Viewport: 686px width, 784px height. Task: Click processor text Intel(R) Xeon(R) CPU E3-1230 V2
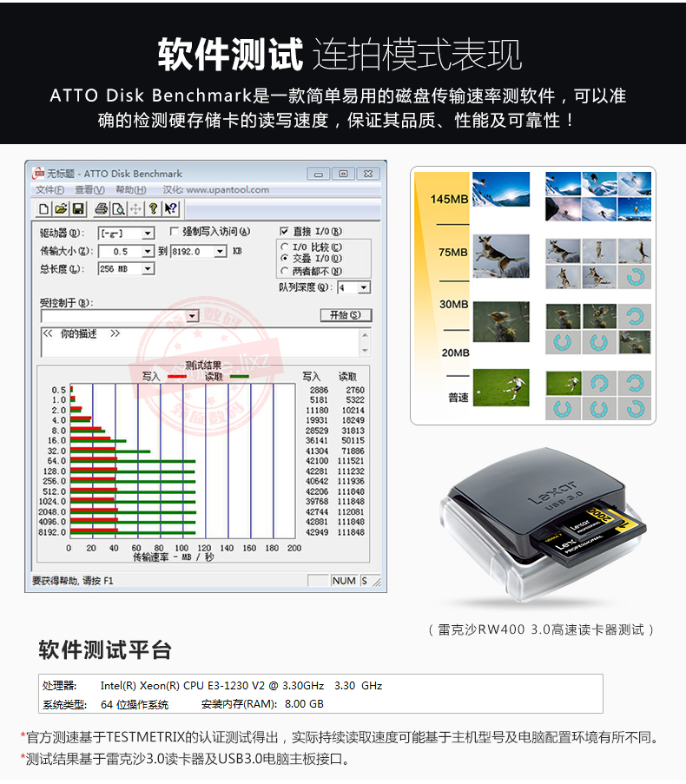tap(182, 686)
